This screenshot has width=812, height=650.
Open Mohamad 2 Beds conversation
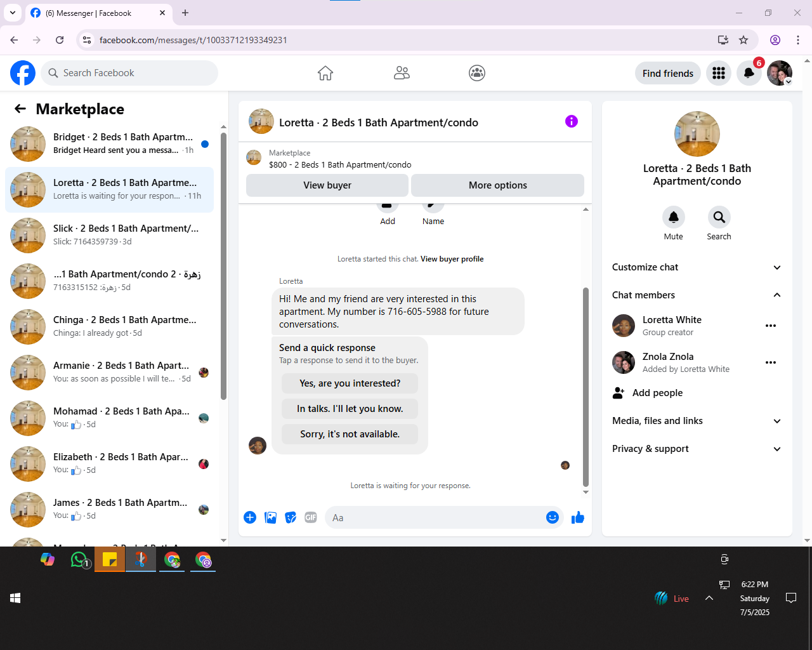(110, 418)
